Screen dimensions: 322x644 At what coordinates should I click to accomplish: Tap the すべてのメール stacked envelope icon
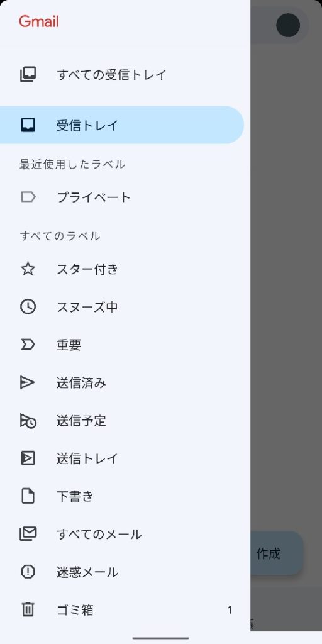[x=28, y=534]
